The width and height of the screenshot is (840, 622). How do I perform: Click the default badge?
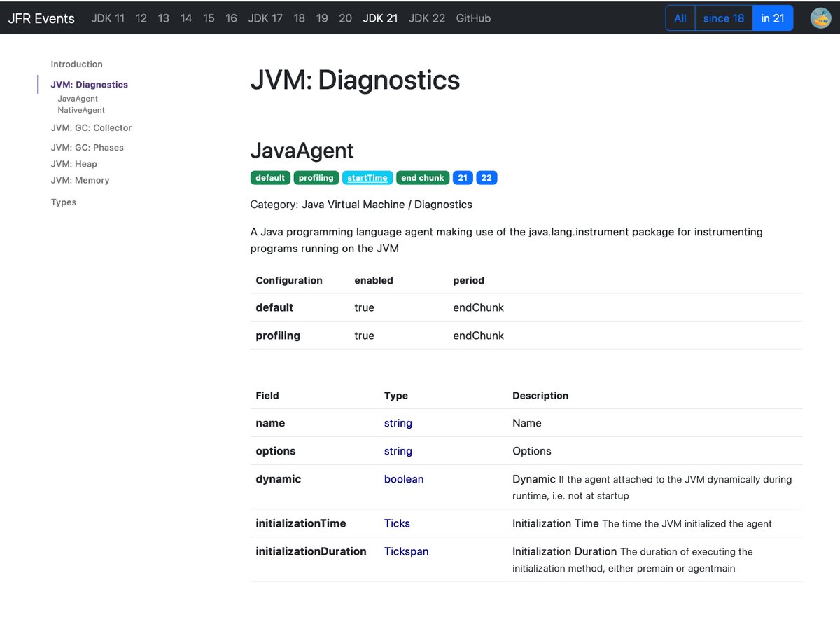click(x=270, y=178)
